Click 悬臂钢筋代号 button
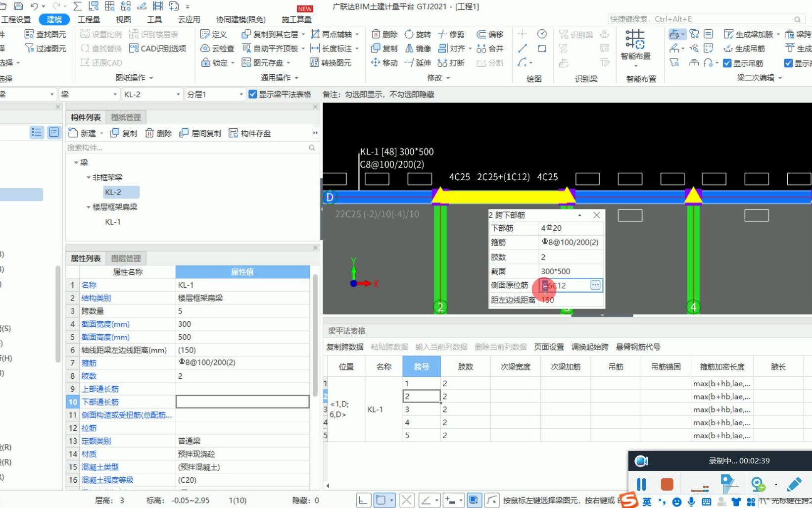Image resolution: width=812 pixels, height=508 pixels. coord(638,347)
